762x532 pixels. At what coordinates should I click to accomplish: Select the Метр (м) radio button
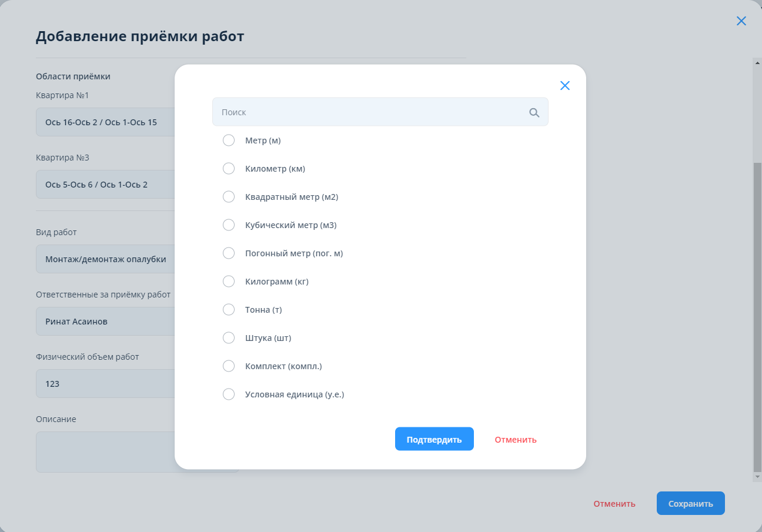tap(229, 140)
